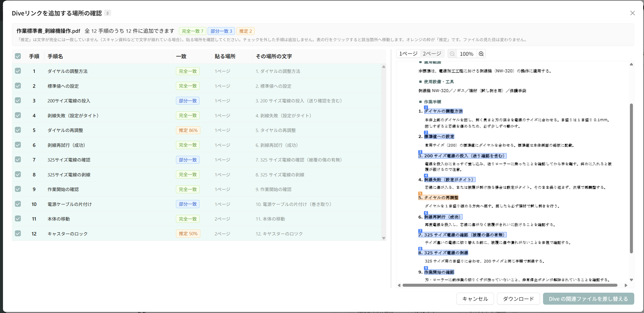Click step name 325サイズ電線の剥線
The image size is (644, 313).
click(x=69, y=175)
